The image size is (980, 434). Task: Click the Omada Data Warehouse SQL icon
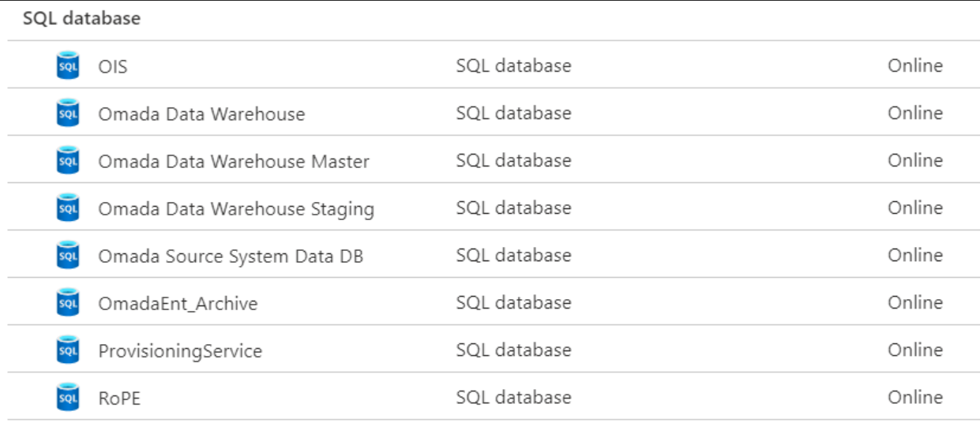coord(69,113)
